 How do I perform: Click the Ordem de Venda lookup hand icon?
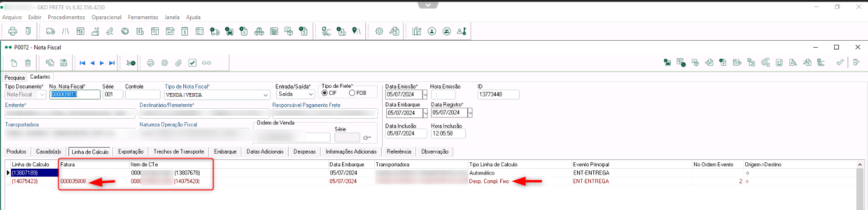click(368, 138)
